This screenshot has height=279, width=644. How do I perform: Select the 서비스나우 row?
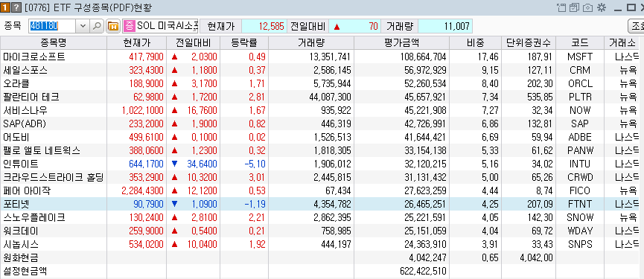(319, 110)
